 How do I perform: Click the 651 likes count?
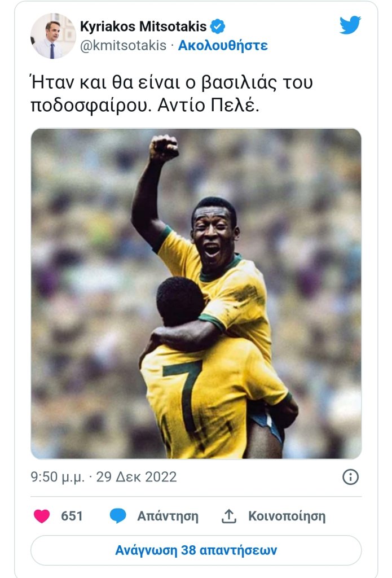click(72, 516)
